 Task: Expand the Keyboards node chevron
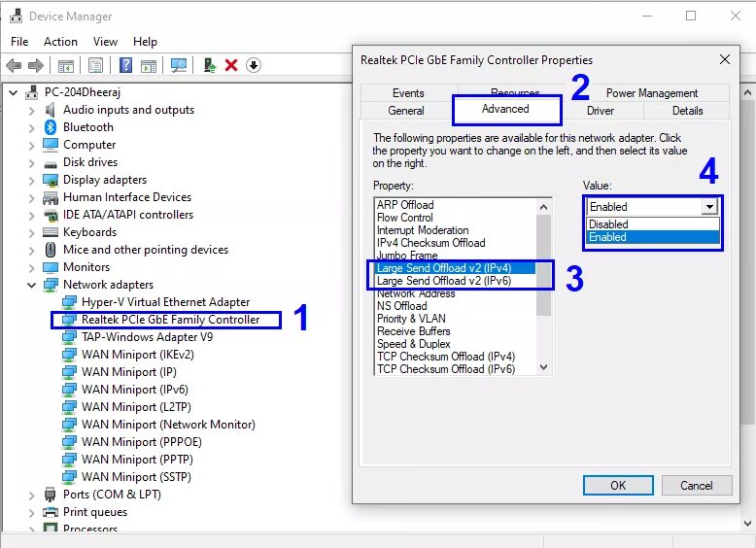[32, 233]
